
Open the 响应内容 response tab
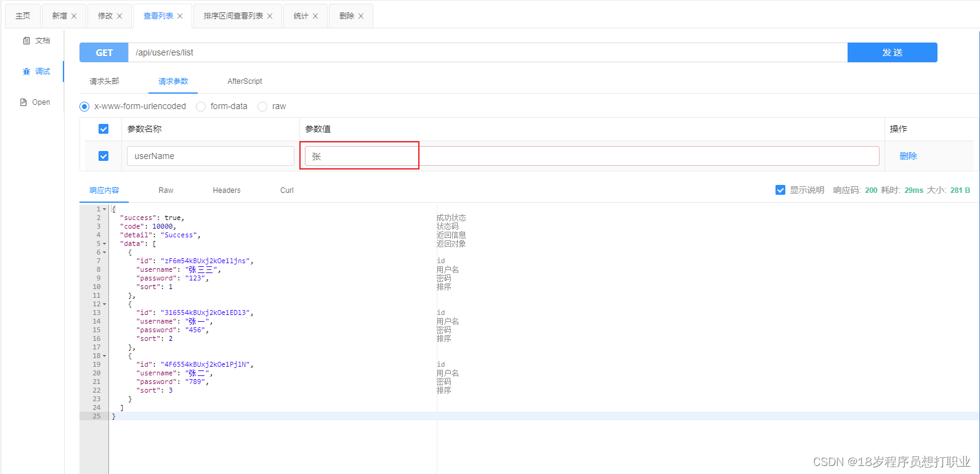pos(104,190)
